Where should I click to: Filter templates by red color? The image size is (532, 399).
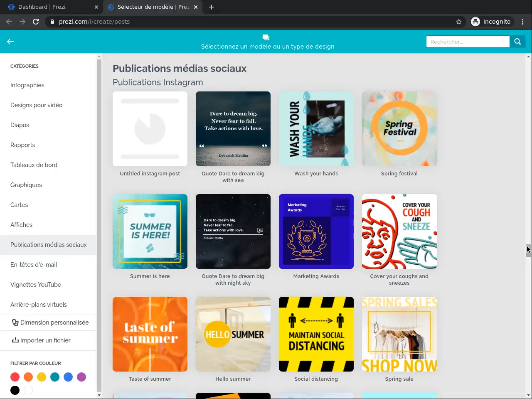(15, 377)
